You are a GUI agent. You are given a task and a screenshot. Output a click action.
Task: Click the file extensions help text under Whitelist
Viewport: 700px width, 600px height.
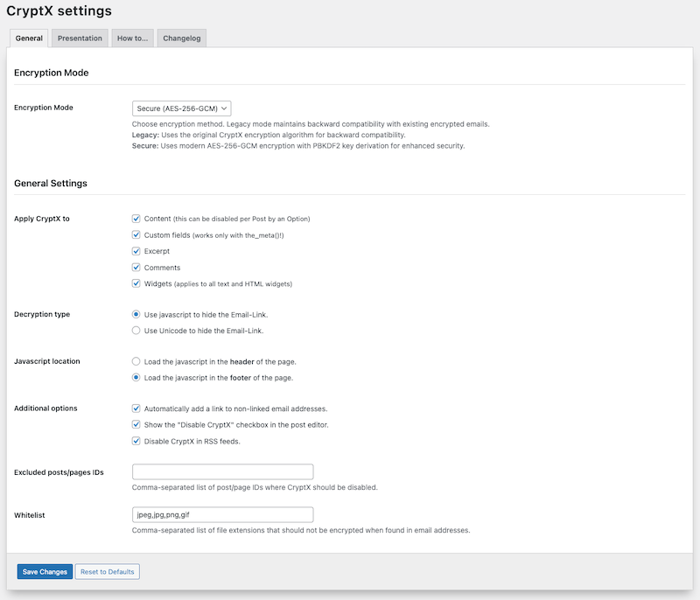coord(301,530)
